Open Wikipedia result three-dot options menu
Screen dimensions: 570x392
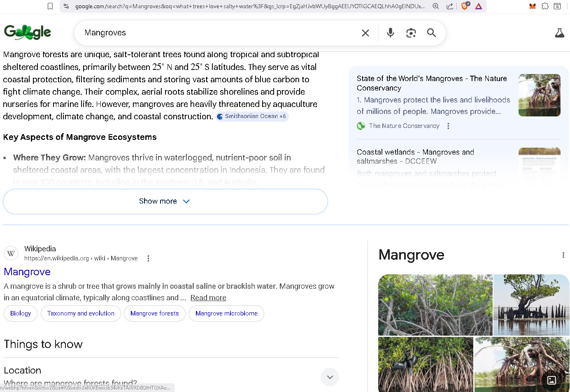[x=148, y=258]
